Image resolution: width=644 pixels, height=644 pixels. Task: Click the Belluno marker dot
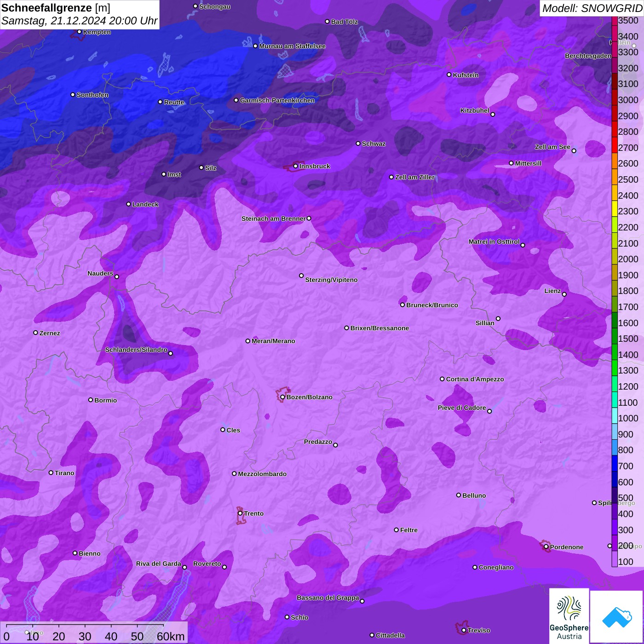[459, 495]
